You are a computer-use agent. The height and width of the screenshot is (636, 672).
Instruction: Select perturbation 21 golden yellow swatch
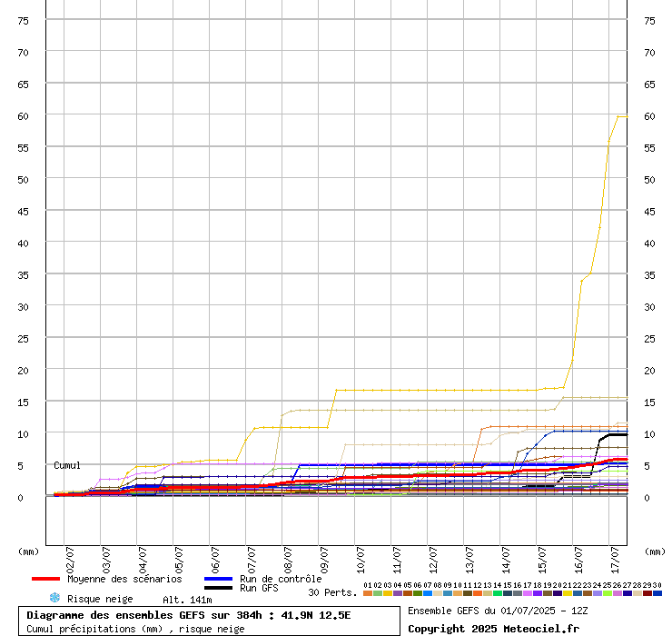click(567, 593)
